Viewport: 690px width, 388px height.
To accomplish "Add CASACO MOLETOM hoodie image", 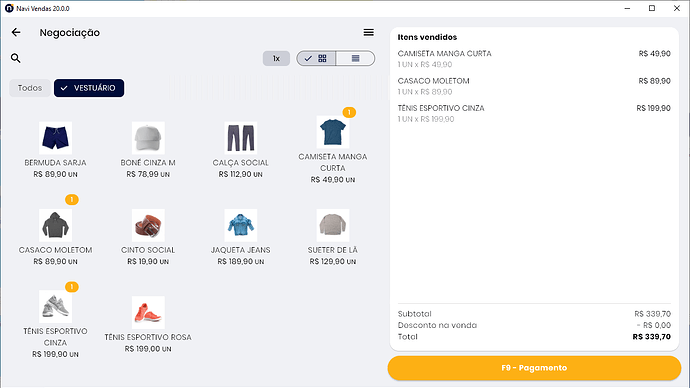I will (x=55, y=225).
